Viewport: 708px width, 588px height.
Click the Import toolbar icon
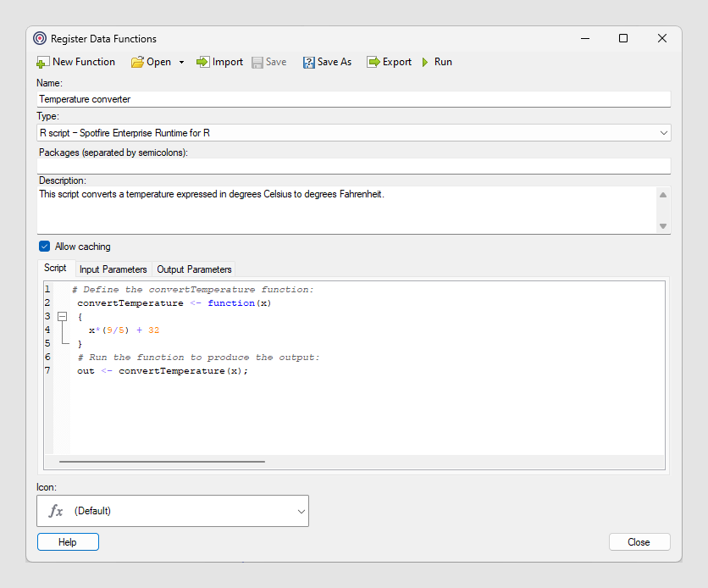[203, 62]
